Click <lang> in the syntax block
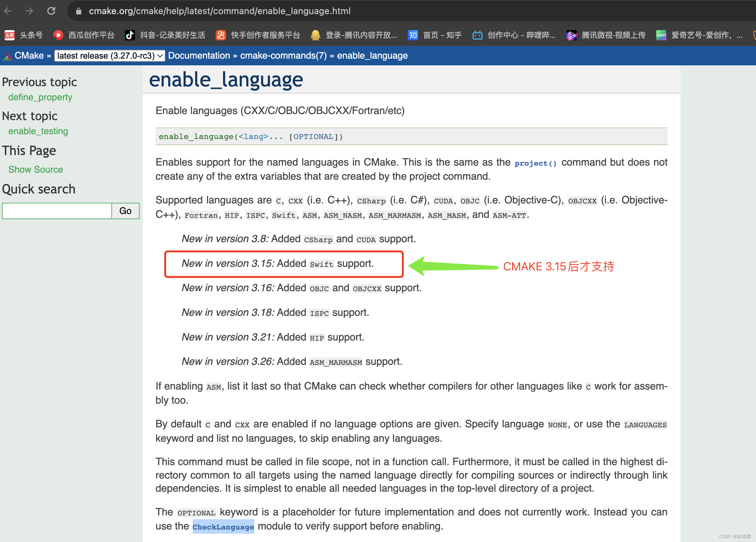The height and width of the screenshot is (542, 756). click(253, 136)
